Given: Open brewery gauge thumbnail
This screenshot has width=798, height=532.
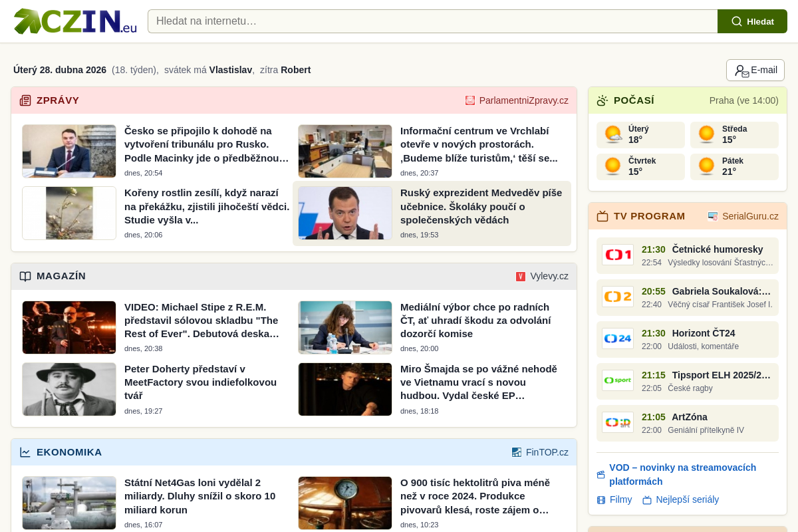Looking at the screenshot, I should point(345,503).
